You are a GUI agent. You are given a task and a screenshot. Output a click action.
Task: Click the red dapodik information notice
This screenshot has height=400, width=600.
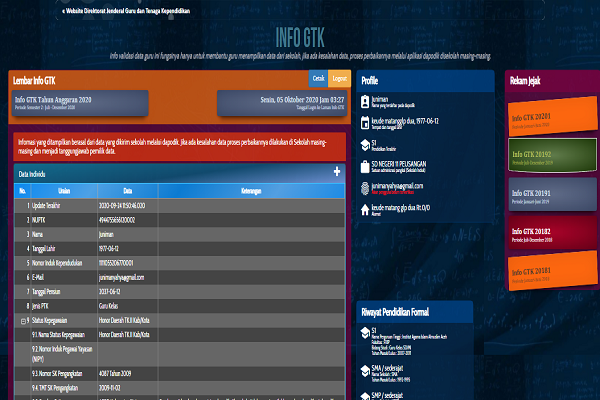pos(179,147)
